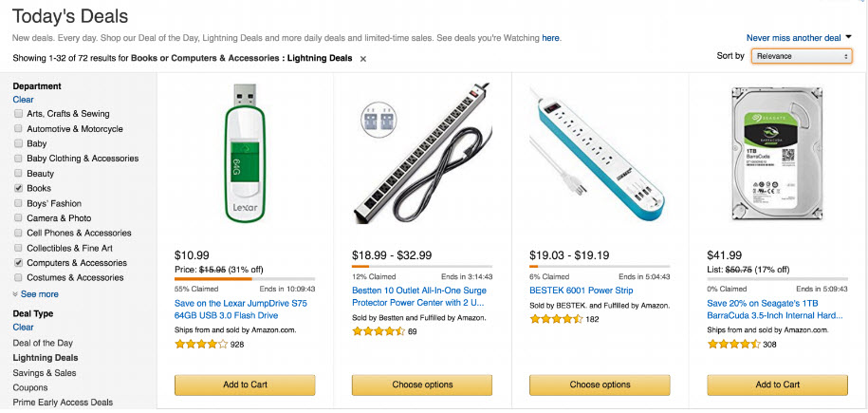Click the Bestten surge protector star rating
Image resolution: width=868 pixels, height=413 pixels.
pyautogui.click(x=379, y=331)
